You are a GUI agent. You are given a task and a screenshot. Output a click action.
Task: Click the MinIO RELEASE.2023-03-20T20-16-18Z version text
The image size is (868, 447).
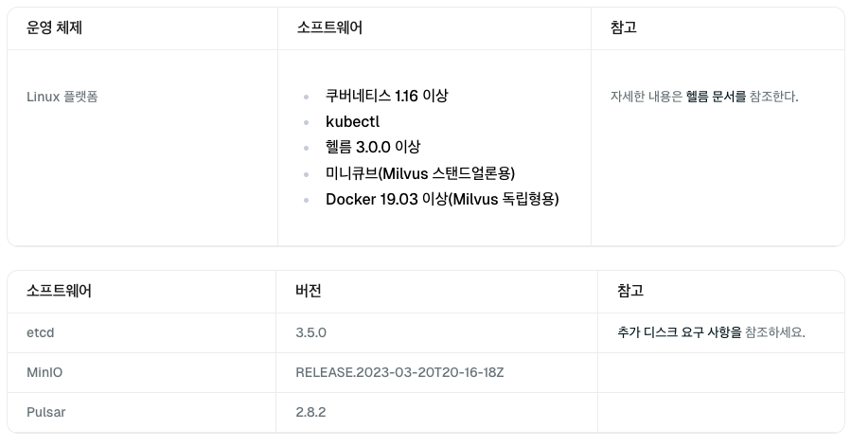point(399,372)
